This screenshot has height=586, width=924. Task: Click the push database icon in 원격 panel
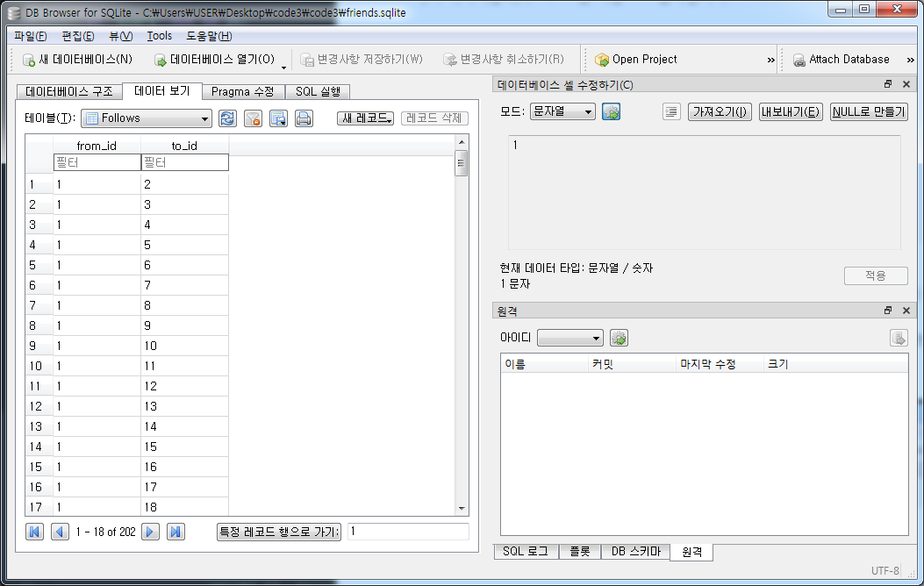899,338
